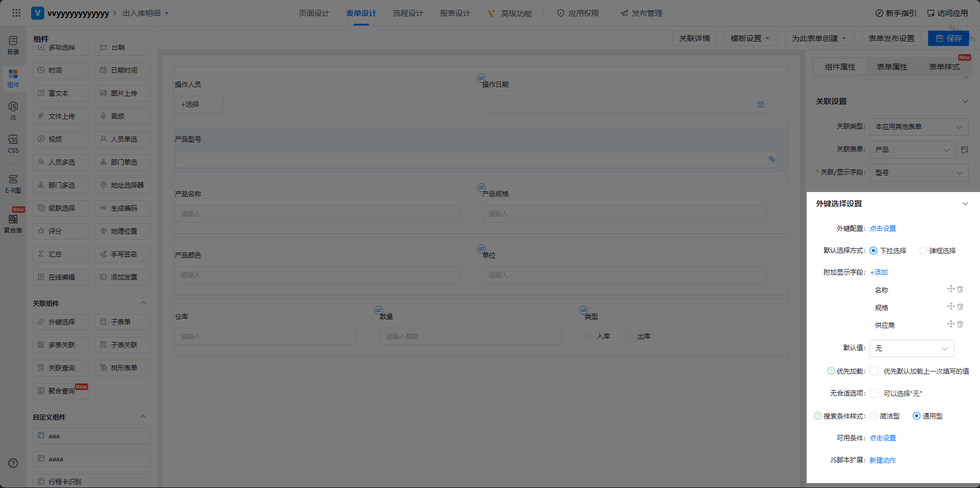The width and height of the screenshot is (980, 488).
Task: Open the 关联/显示字段 dropdown showing 型号
Action: click(x=919, y=173)
